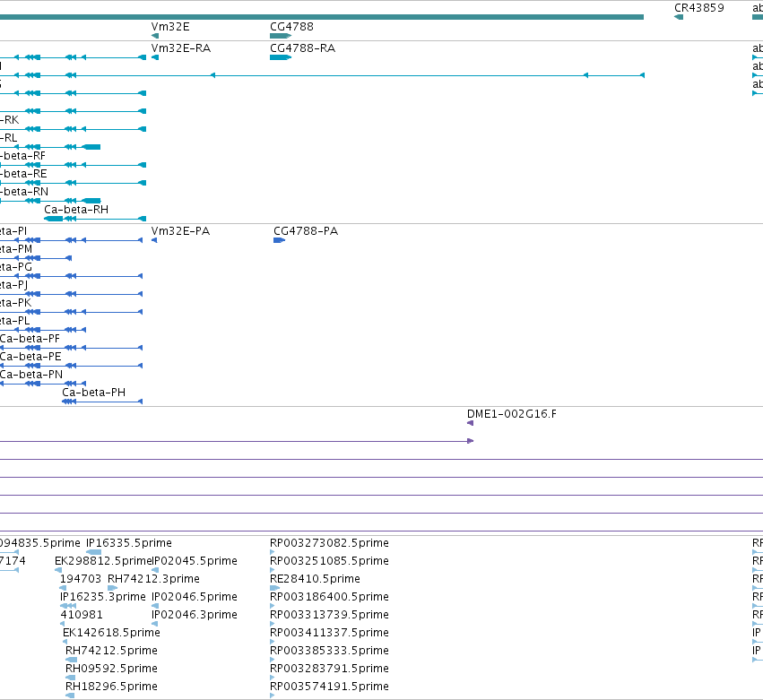Click the EK142618.5prime EST label
763x700 pixels.
click(x=111, y=633)
